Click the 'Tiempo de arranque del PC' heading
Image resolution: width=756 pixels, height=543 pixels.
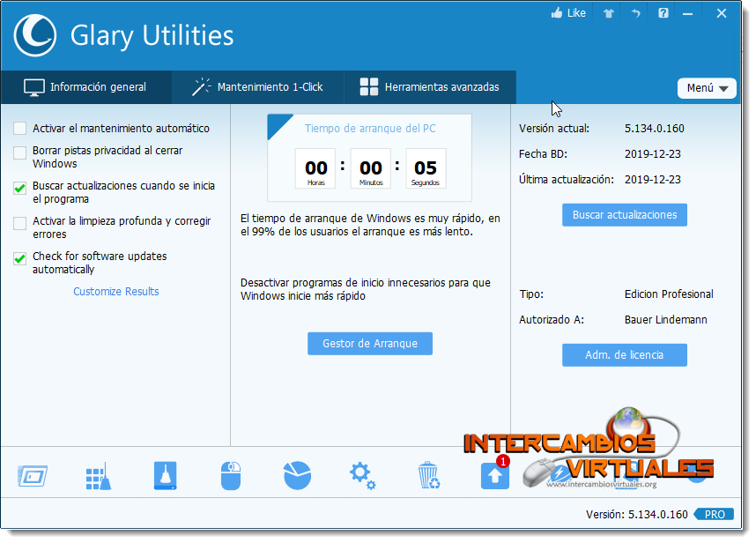click(370, 129)
